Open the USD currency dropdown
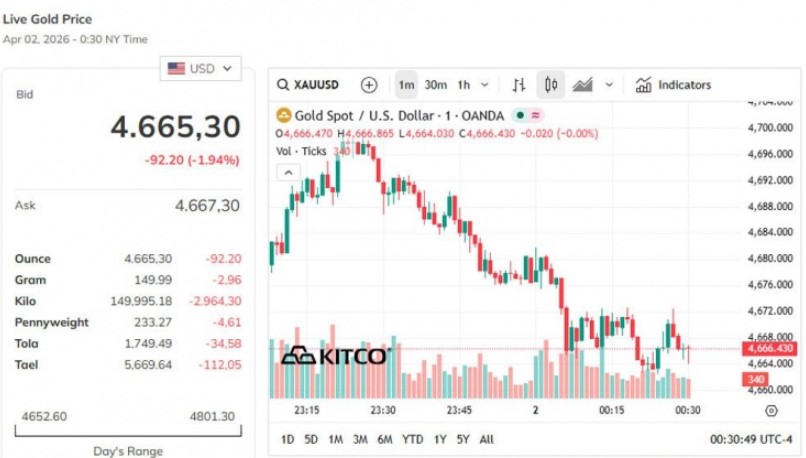Image resolution: width=806 pixels, height=458 pixels. point(201,68)
